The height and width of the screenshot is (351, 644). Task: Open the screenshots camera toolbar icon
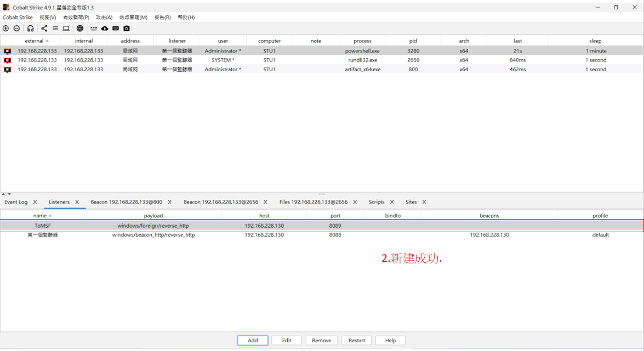click(127, 28)
